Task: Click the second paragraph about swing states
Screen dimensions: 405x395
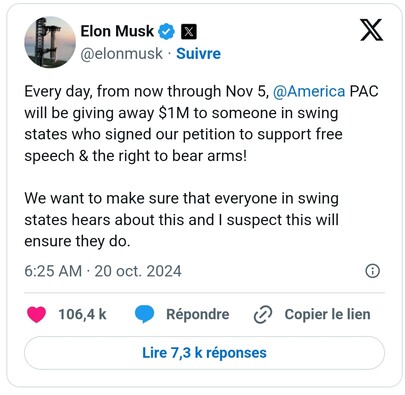Action: 182,220
